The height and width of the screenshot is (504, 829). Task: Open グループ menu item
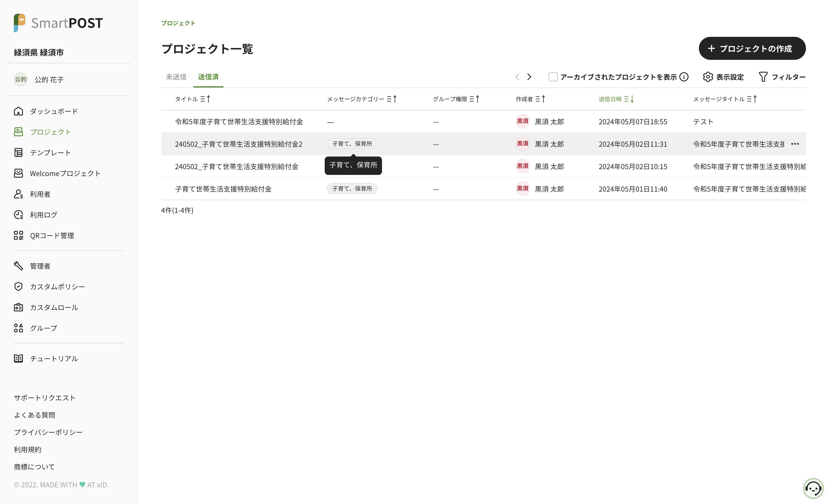point(44,328)
